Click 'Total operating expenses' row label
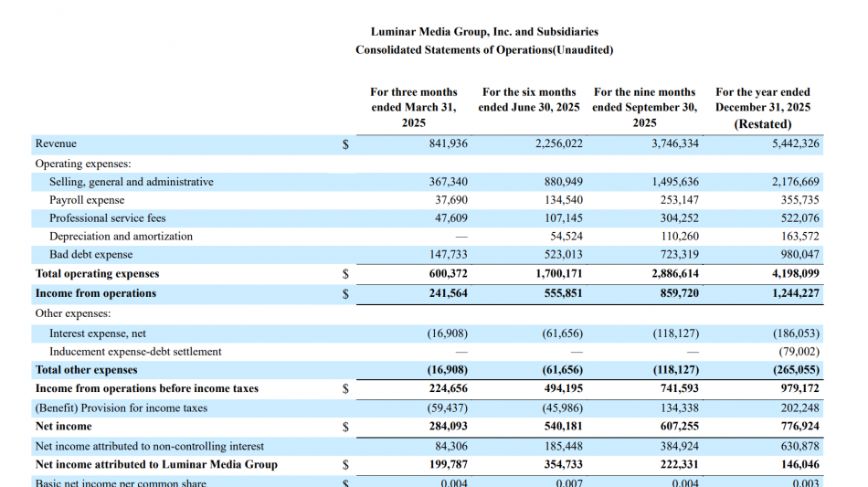Viewport: 868px width, 487px height. pyautogui.click(x=97, y=273)
